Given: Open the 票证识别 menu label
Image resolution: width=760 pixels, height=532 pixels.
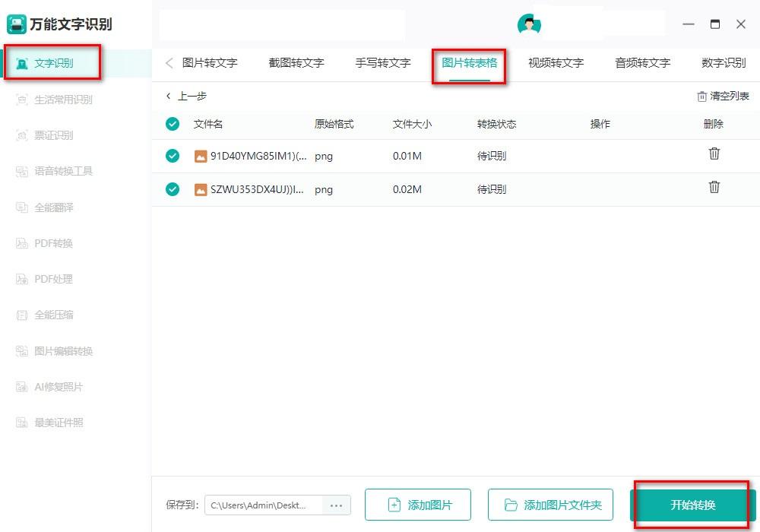Looking at the screenshot, I should coord(53,135).
